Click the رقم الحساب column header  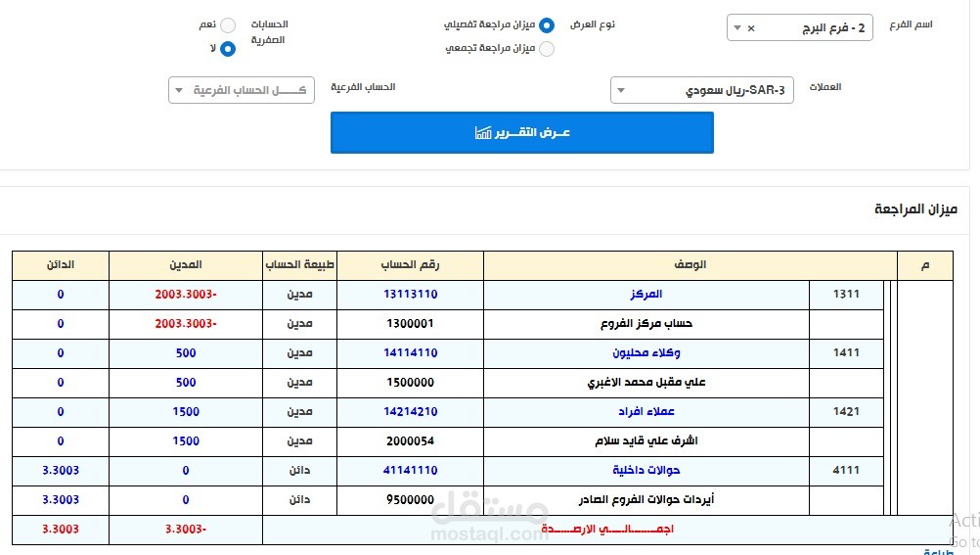(411, 265)
